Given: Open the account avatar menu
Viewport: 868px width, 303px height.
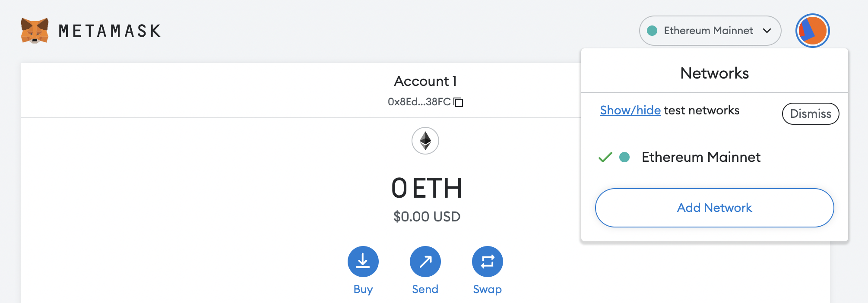Looking at the screenshot, I should point(812,30).
